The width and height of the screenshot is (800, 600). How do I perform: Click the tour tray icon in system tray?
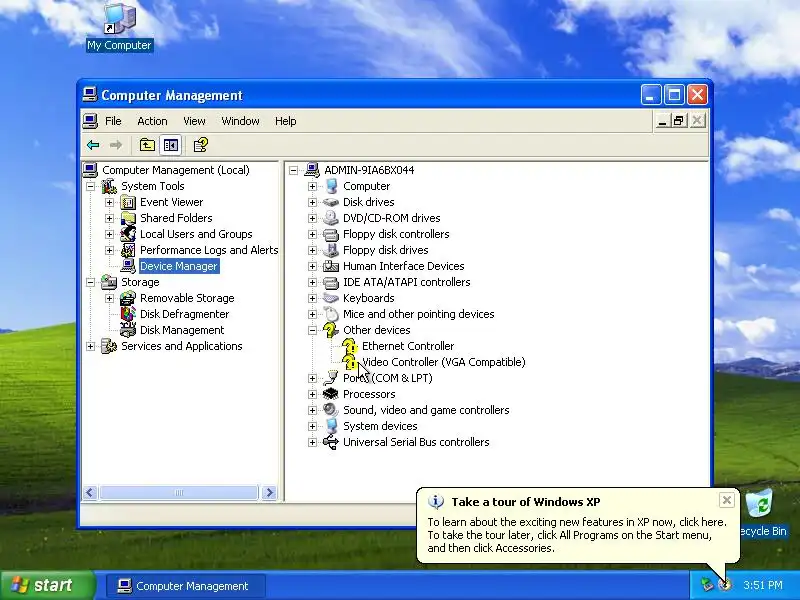pos(725,585)
